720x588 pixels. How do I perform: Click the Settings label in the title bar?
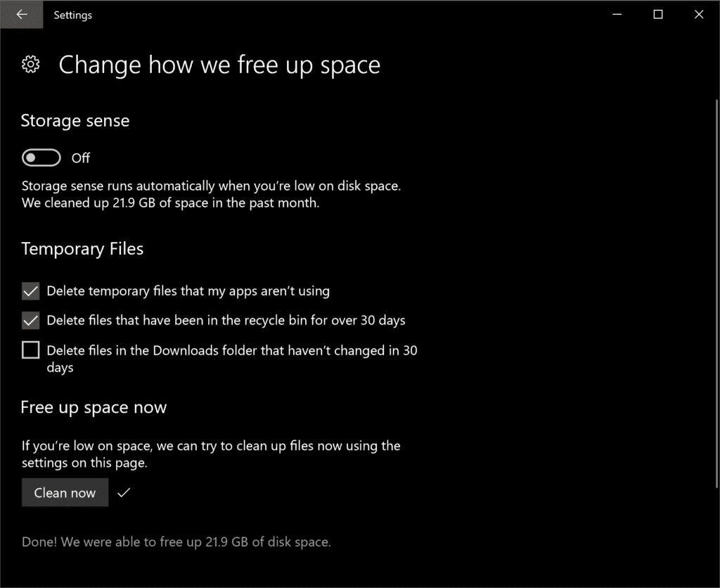tap(72, 15)
